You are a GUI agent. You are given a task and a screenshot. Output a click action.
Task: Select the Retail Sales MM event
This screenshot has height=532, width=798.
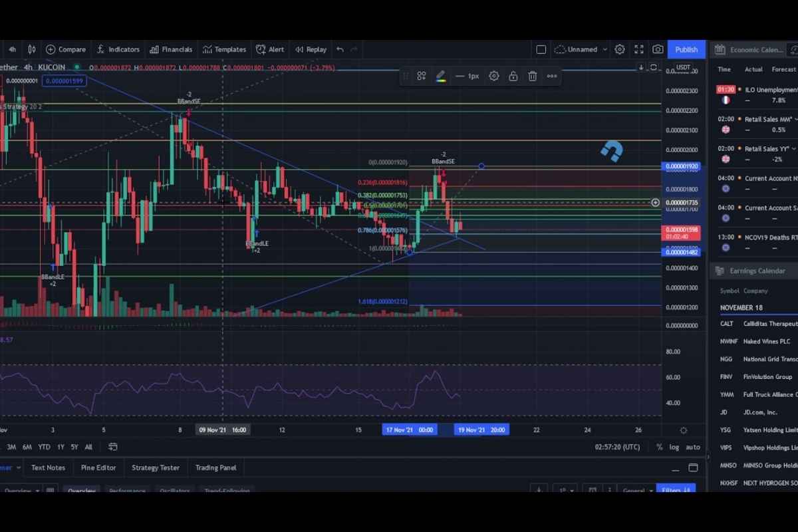(x=757, y=124)
